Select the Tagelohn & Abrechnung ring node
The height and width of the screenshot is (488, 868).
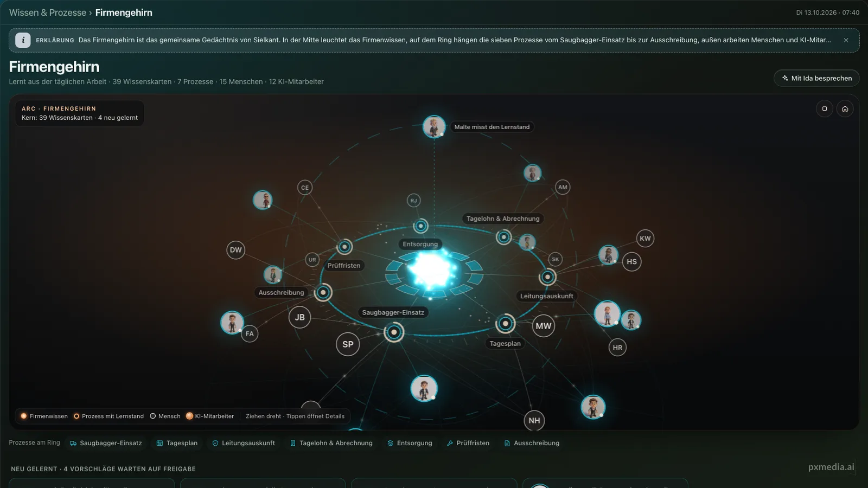(504, 237)
